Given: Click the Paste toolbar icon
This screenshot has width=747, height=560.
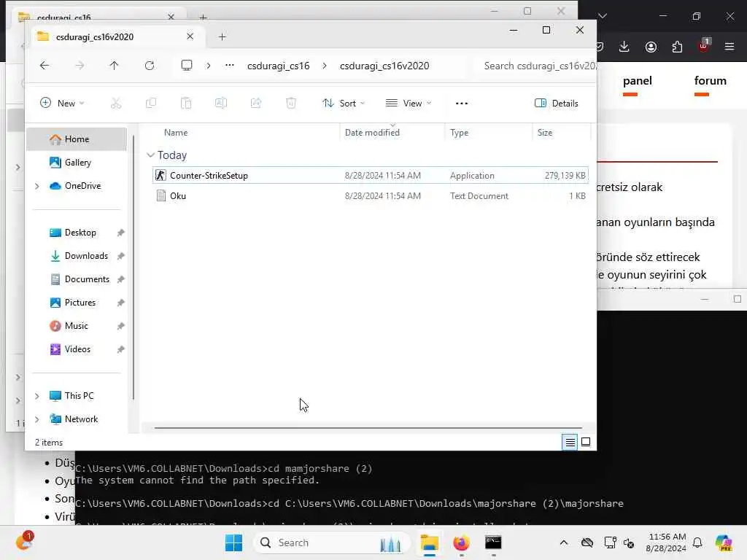Looking at the screenshot, I should (x=186, y=104).
